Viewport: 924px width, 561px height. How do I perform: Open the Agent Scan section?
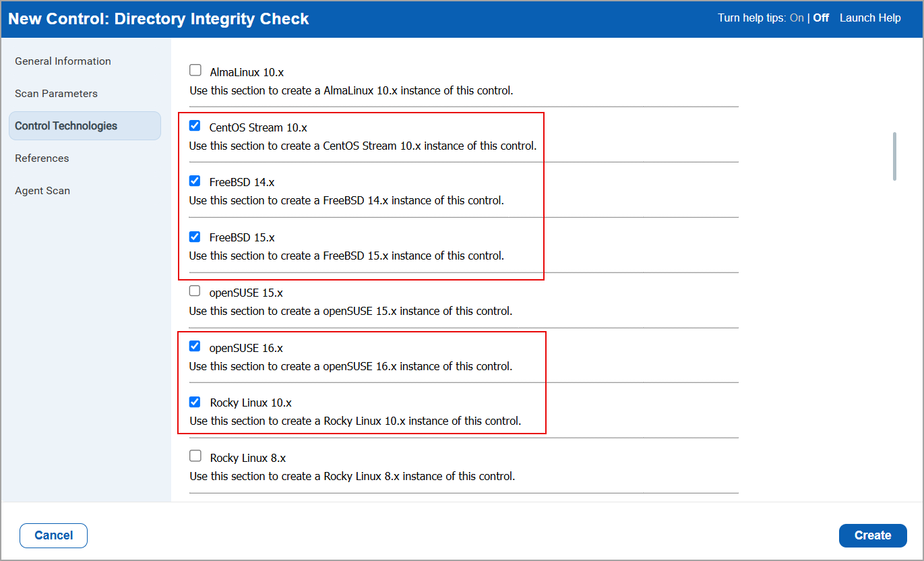point(42,191)
